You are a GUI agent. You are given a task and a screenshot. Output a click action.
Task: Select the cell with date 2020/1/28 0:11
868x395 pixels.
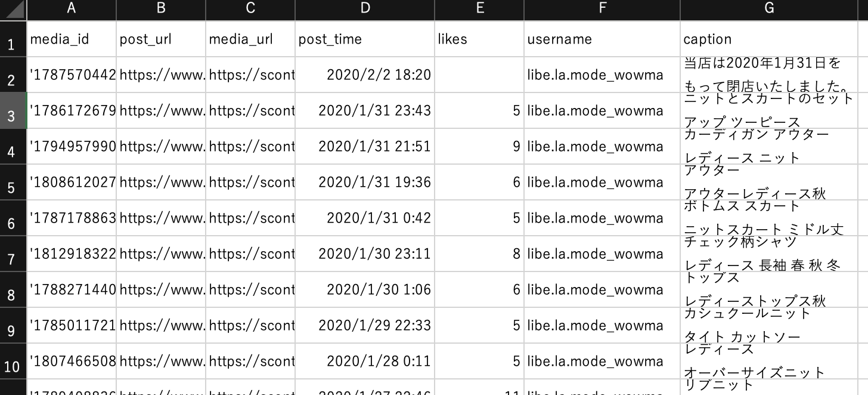[365, 361]
